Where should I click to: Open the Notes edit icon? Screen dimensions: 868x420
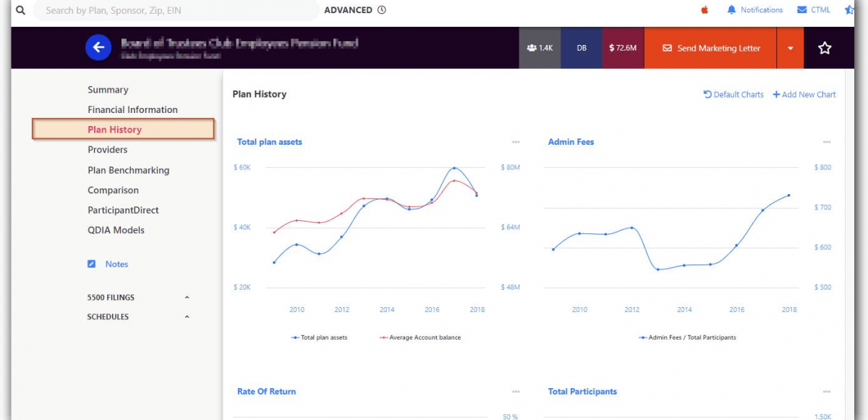point(92,264)
